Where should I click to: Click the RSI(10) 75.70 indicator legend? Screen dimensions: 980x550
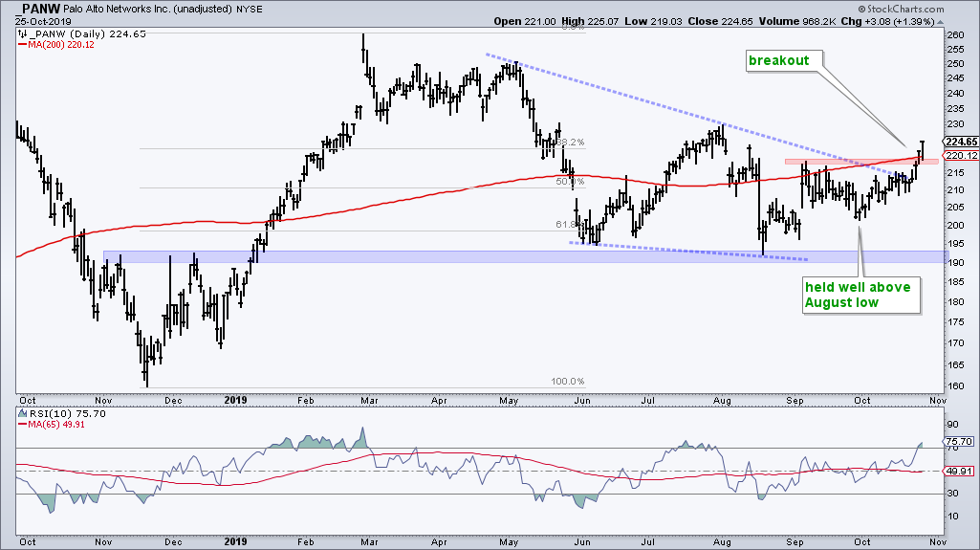click(x=67, y=414)
